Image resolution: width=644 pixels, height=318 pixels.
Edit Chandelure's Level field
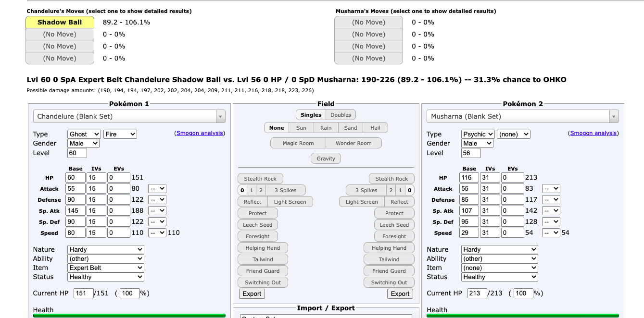coord(77,153)
